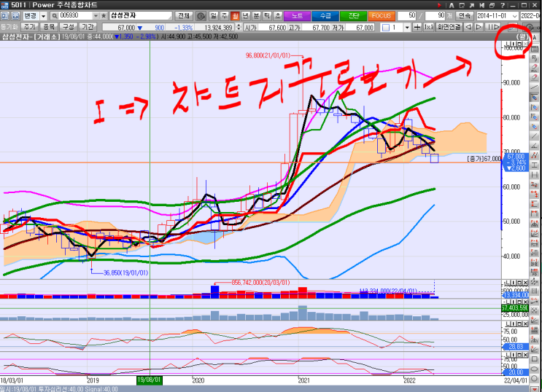542x392 pixels.
Task: Select the trend line drawing tool
Action: tap(535, 87)
